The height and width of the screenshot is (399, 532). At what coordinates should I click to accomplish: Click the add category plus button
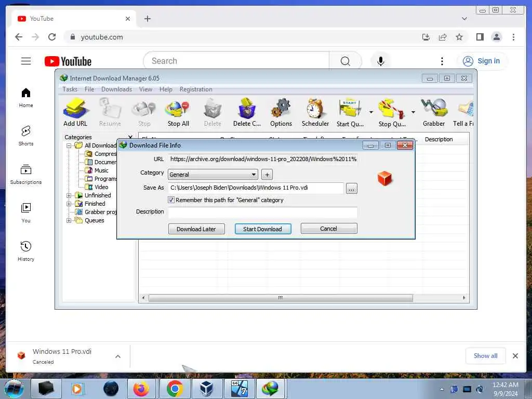(x=267, y=175)
